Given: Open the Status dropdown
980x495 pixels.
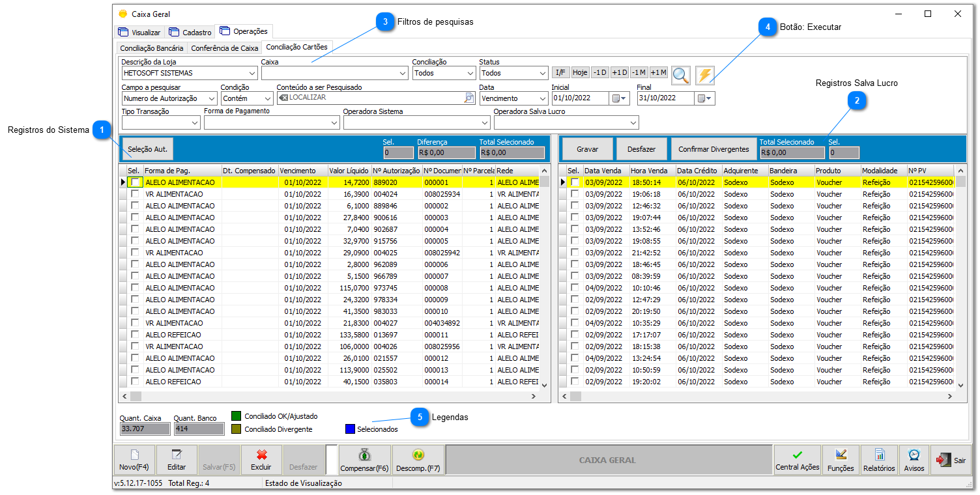Looking at the screenshot, I should (x=541, y=74).
